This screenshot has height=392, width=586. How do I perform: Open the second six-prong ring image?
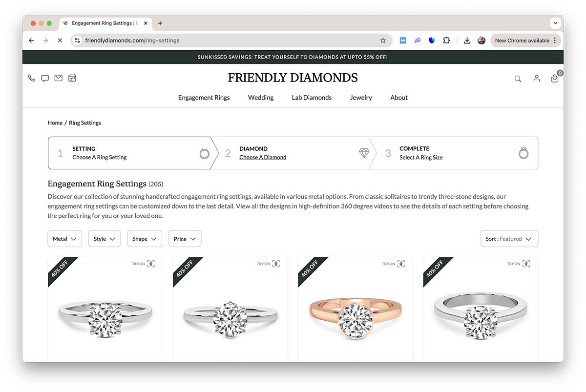tap(230, 319)
